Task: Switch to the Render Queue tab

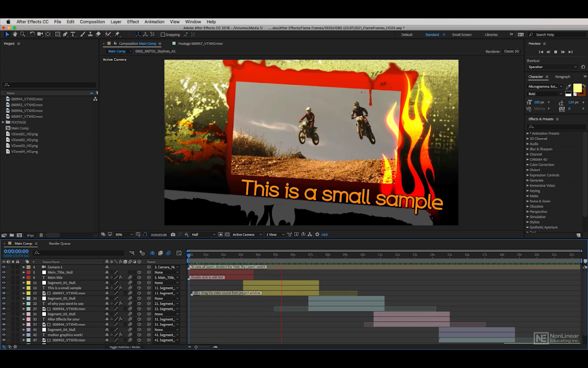Action: click(59, 243)
